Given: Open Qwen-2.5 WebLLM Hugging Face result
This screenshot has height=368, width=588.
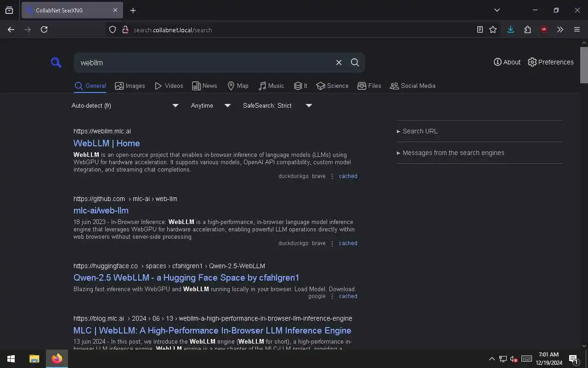Looking at the screenshot, I should tap(186, 277).
